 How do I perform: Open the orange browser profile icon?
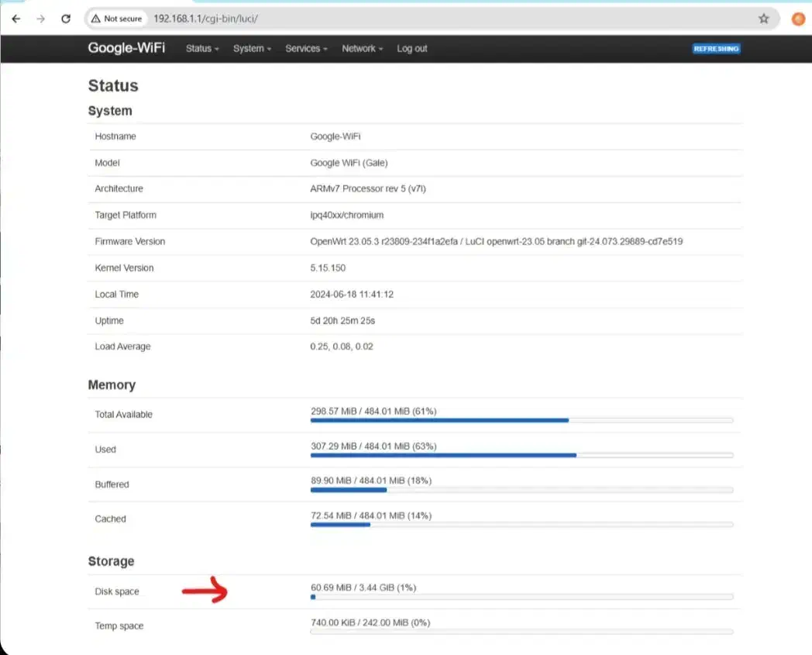[798, 19]
